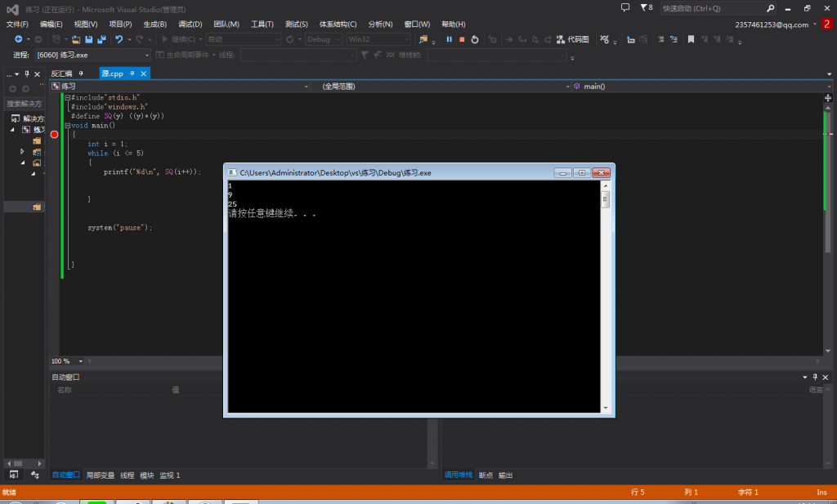This screenshot has width=837, height=504.
Task: Click the console window's vertical scrollbar thumb
Action: [606, 199]
